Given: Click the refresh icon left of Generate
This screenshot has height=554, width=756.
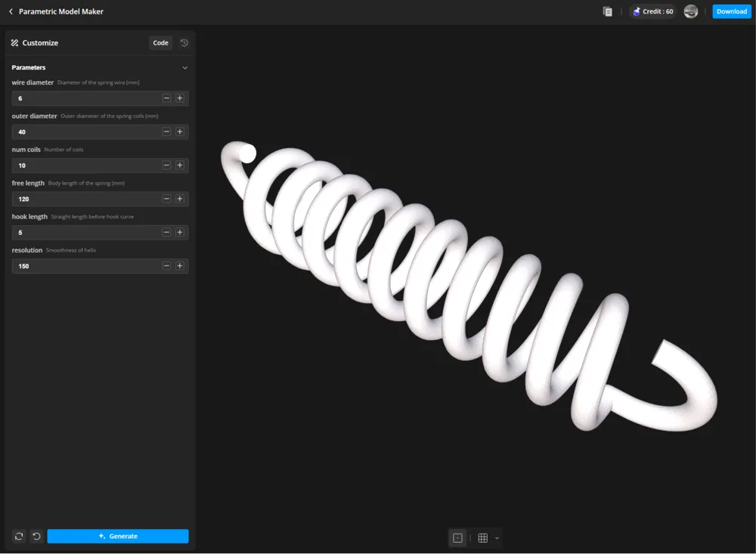Looking at the screenshot, I should (x=20, y=536).
